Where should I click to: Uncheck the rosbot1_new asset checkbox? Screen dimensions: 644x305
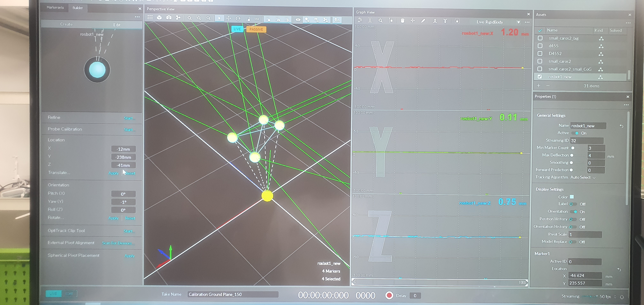click(x=540, y=77)
